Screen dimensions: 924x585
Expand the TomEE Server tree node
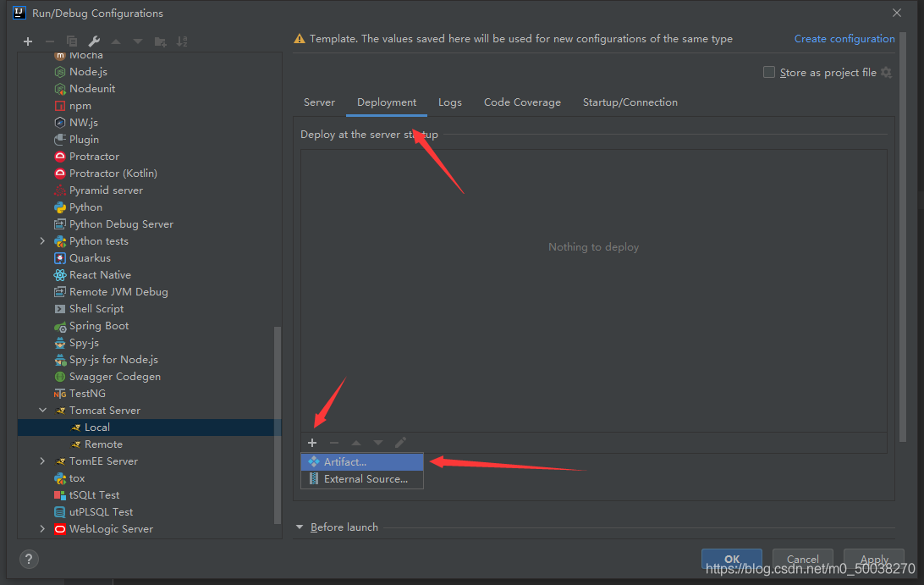[x=43, y=461]
